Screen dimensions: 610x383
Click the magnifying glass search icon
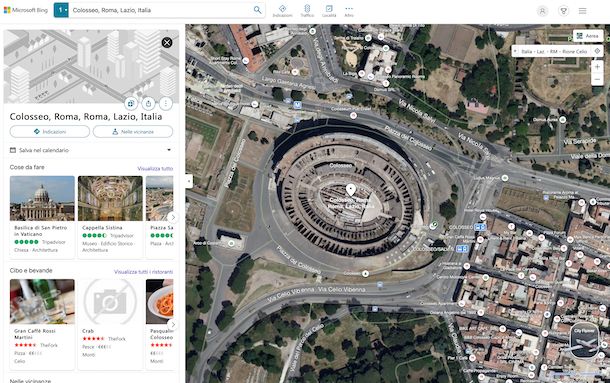click(257, 10)
